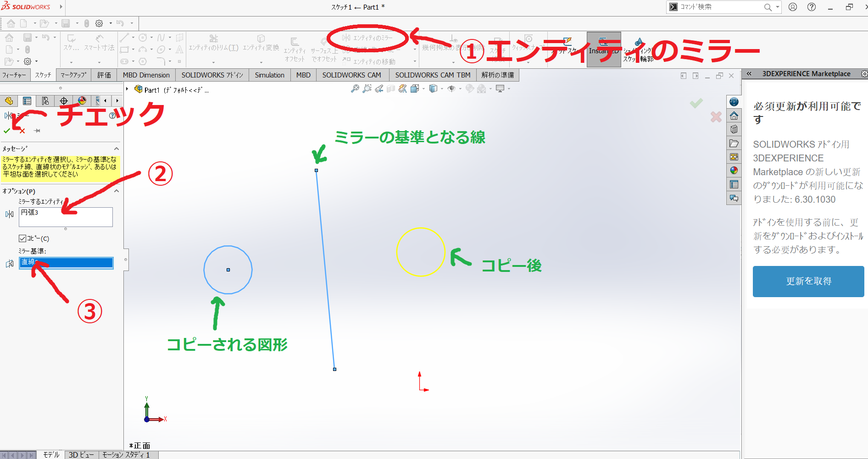Screen dimensions: 868x459
Task: Open the View Palette task pane
Action: pyautogui.click(x=734, y=157)
